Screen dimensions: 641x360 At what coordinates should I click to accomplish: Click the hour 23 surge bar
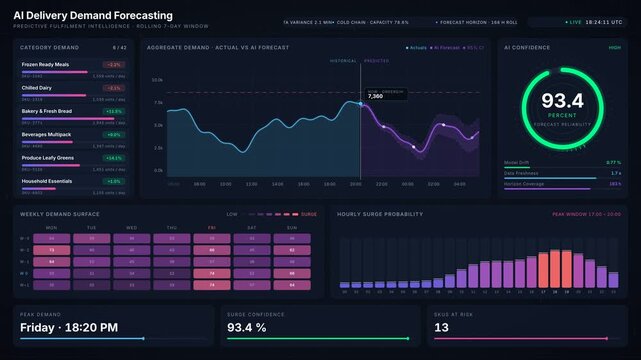coord(613,280)
